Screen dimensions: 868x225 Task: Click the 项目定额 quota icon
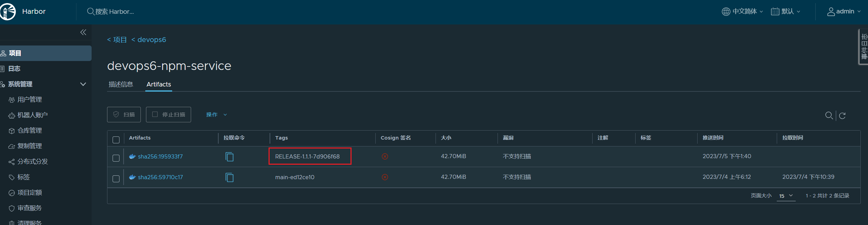(12, 193)
